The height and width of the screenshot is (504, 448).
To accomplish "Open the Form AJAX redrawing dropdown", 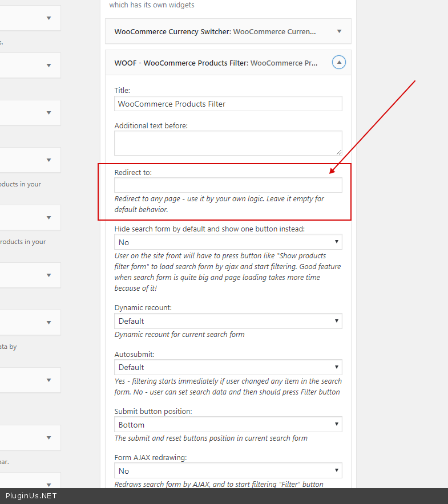I will (x=228, y=471).
